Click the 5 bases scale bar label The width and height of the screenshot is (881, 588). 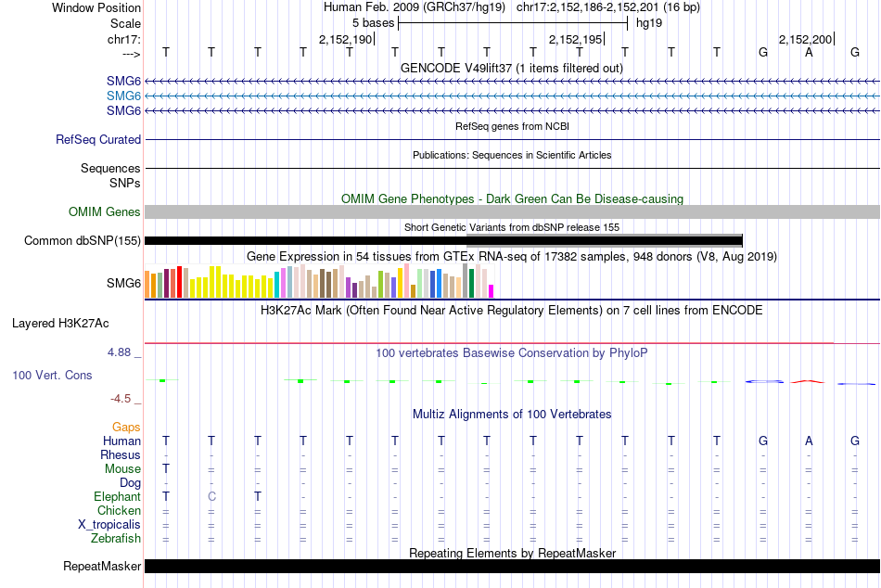(x=373, y=23)
